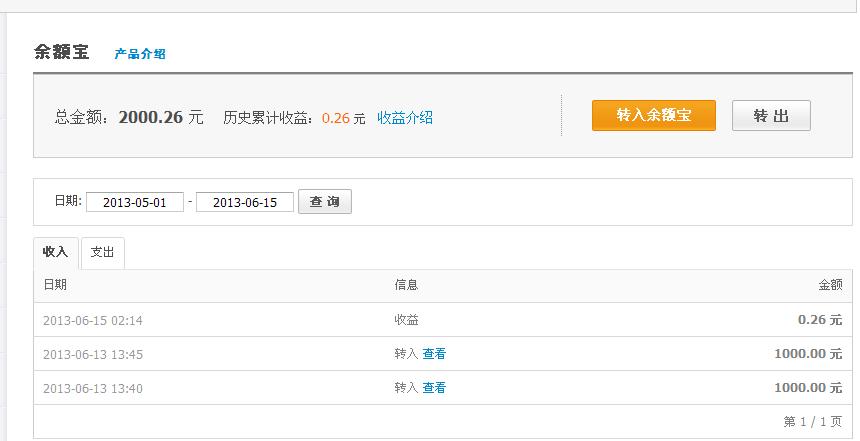Viewport: 860px width, 441px height.
Task: Switch to the 支出 tab
Action: 103,252
